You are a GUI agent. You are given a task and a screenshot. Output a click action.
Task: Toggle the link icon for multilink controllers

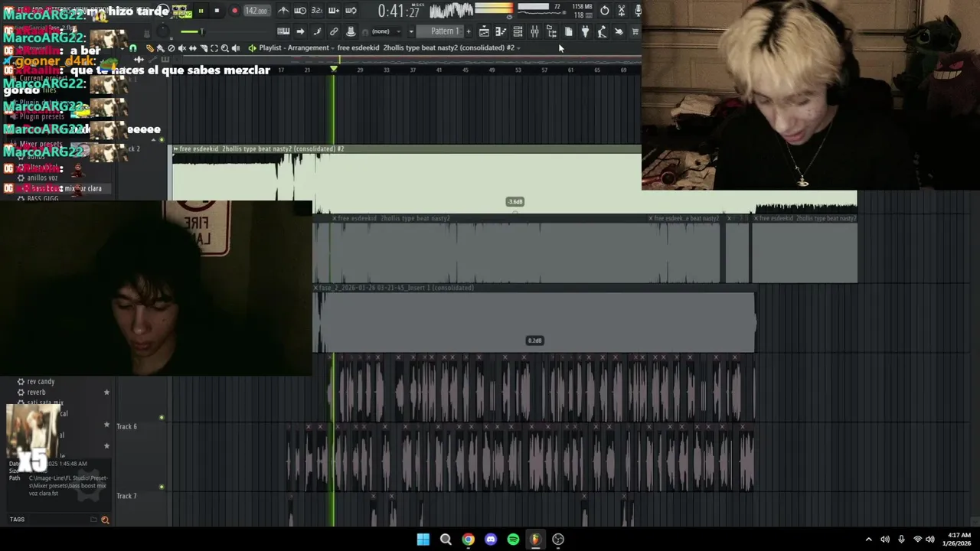coord(334,31)
